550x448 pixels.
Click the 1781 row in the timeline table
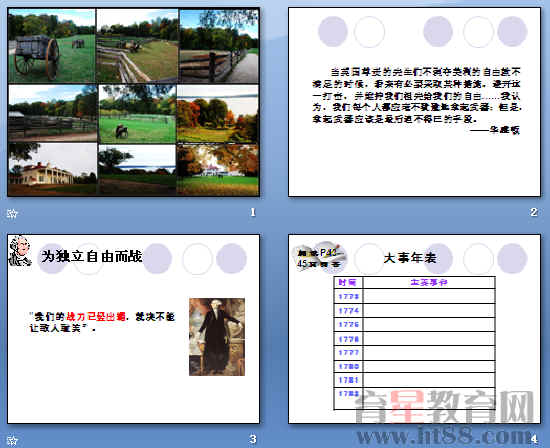[415, 380]
